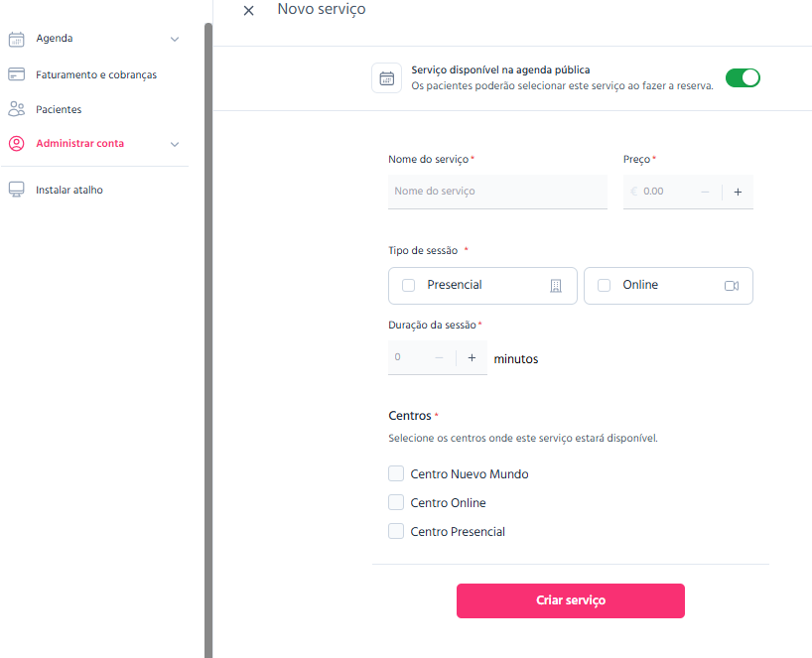812x658 pixels.
Task: Increase session duration with plus button
Action: click(472, 357)
